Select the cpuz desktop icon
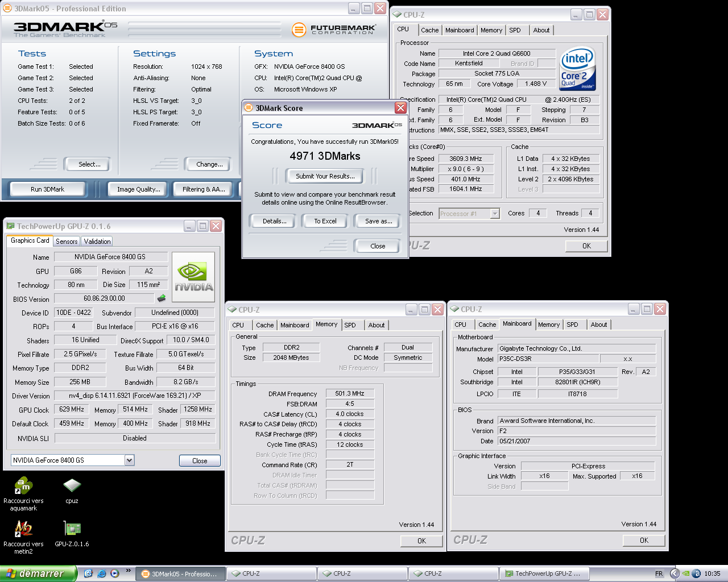The width and height of the screenshot is (728, 582). click(72, 490)
